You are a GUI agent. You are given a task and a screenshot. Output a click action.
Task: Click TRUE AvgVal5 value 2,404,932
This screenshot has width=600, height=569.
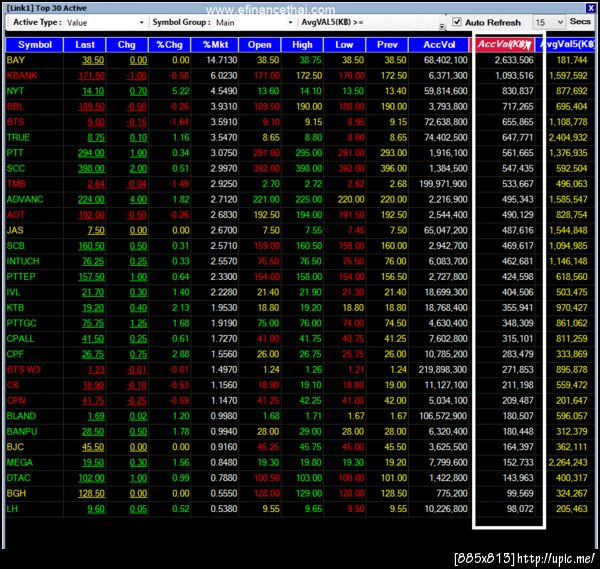click(568, 137)
